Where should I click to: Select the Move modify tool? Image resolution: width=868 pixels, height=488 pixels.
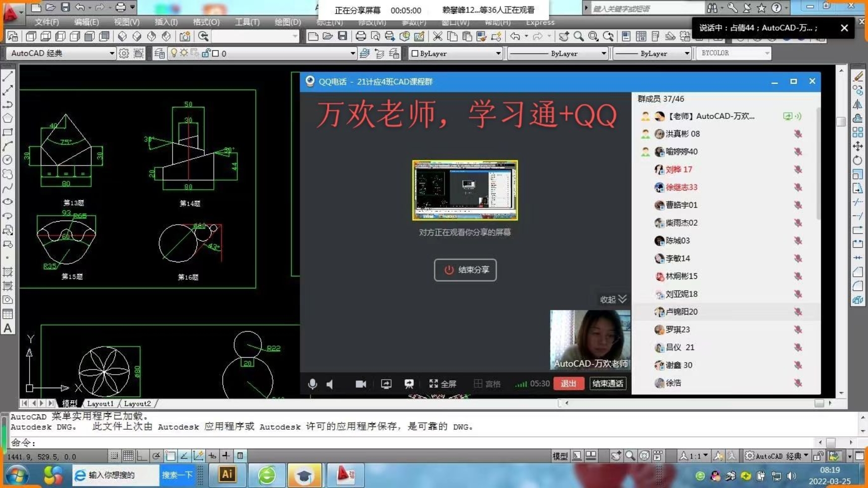[x=858, y=146]
